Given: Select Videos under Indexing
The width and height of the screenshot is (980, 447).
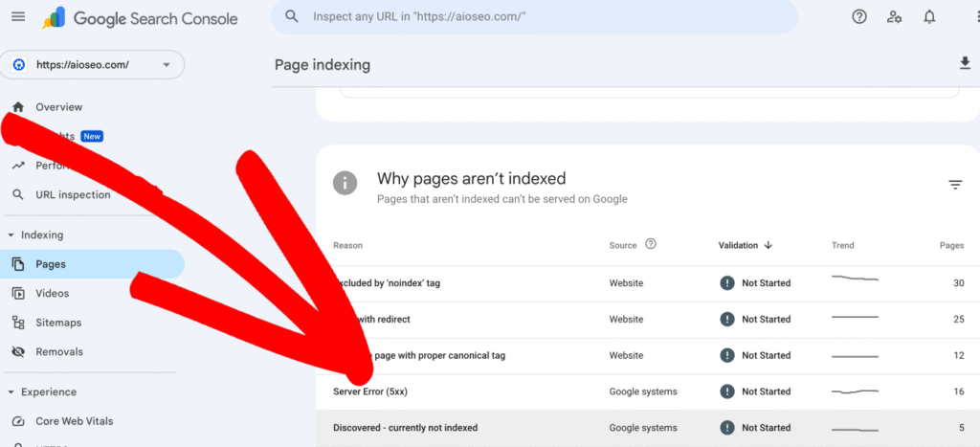Looking at the screenshot, I should tap(53, 294).
